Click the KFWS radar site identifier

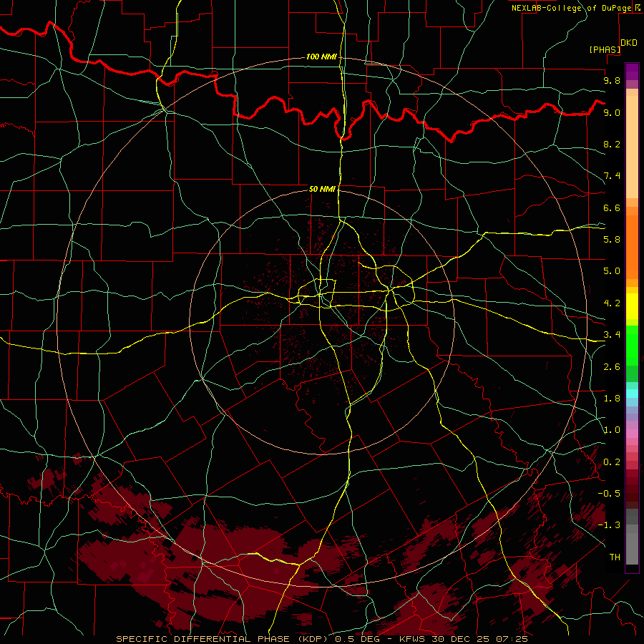(413, 639)
